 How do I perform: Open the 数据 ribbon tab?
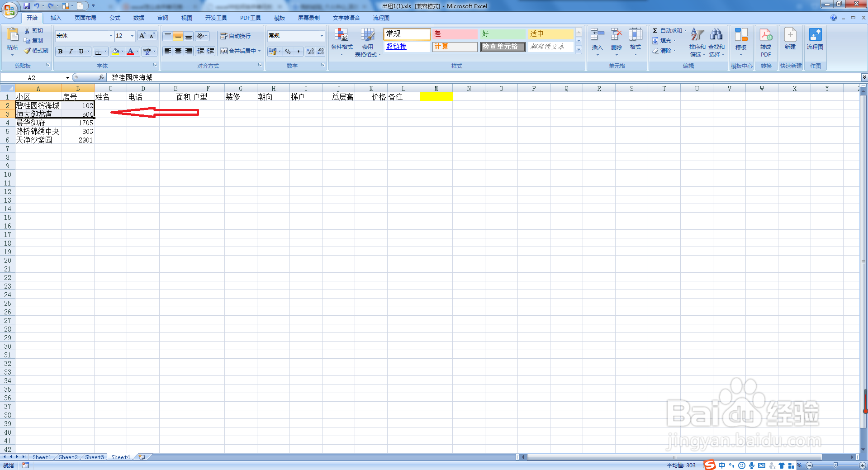click(x=139, y=18)
